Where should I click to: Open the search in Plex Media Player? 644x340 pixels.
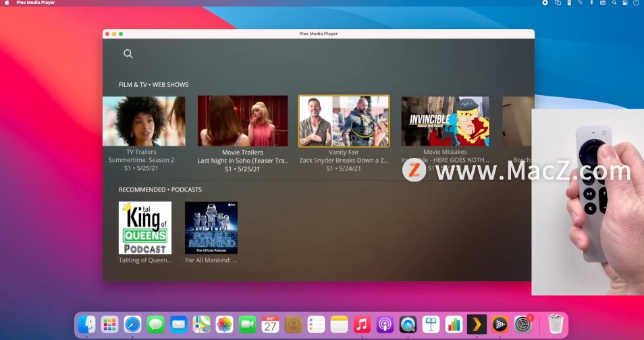tap(128, 54)
